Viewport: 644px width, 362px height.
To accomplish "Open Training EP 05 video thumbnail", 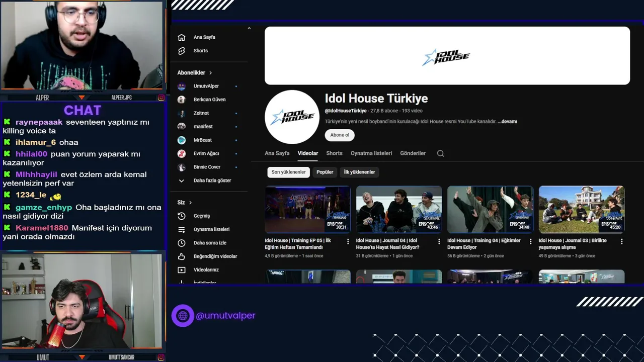I will tap(308, 209).
